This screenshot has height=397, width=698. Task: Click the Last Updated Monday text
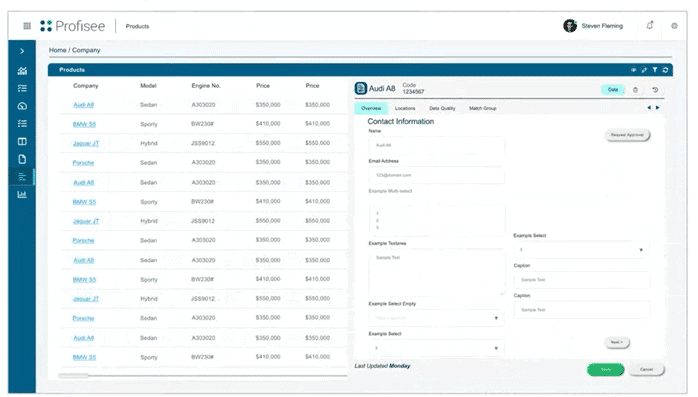pos(382,366)
